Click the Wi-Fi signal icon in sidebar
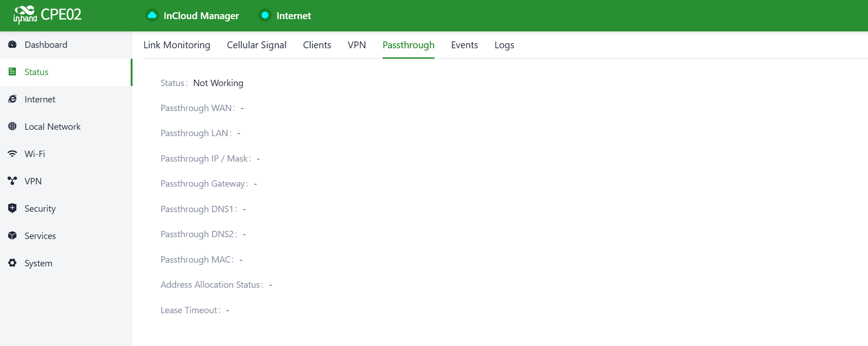Viewport: 868px width, 346px height. tap(13, 154)
